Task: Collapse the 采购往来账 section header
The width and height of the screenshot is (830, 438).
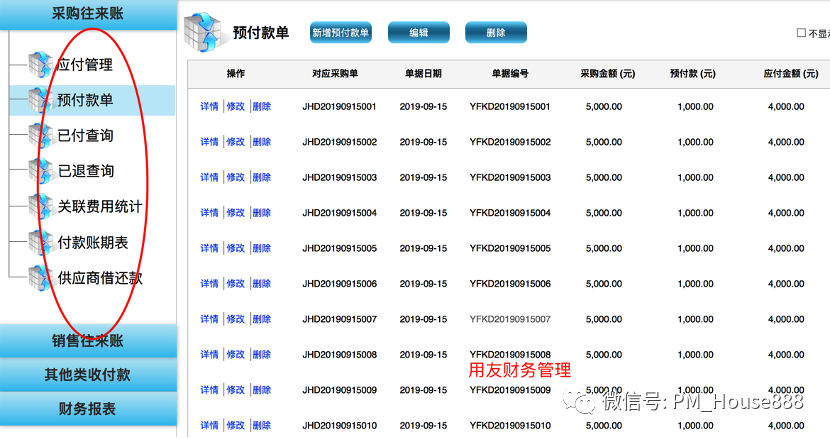Action: (87, 11)
